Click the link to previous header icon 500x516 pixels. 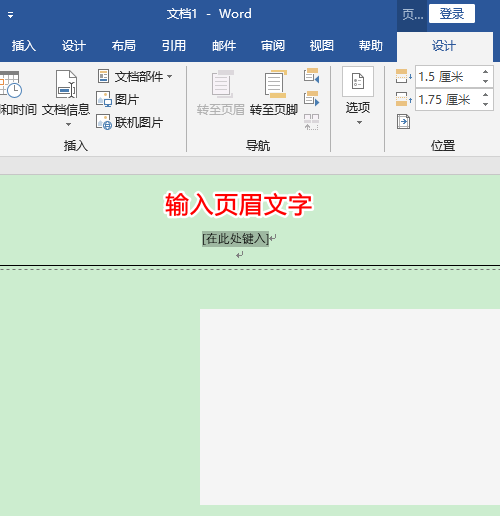[311, 122]
